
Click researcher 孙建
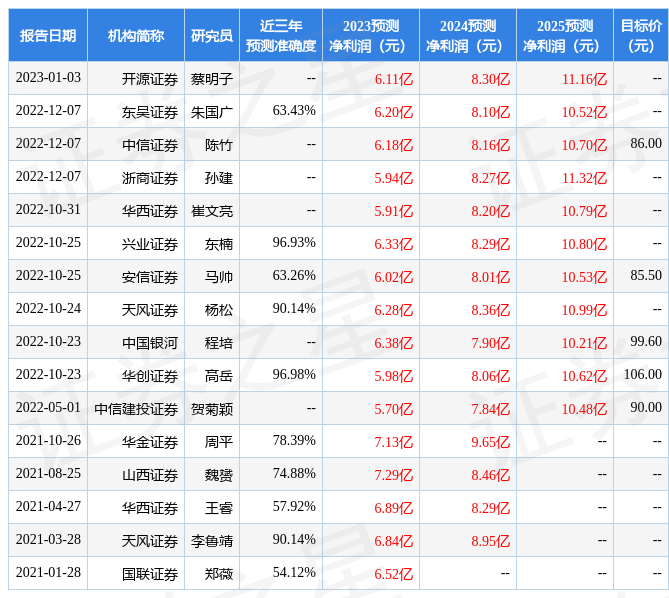tap(219, 178)
